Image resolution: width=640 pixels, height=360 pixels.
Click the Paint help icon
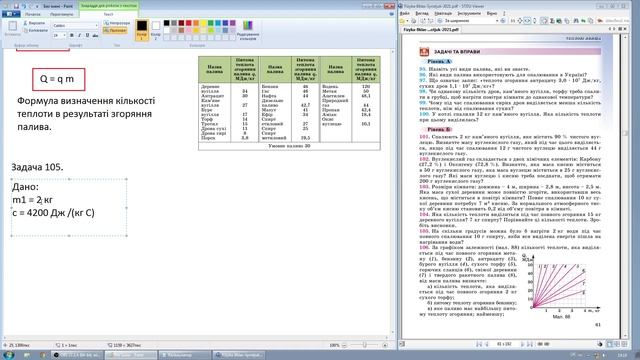[391, 14]
